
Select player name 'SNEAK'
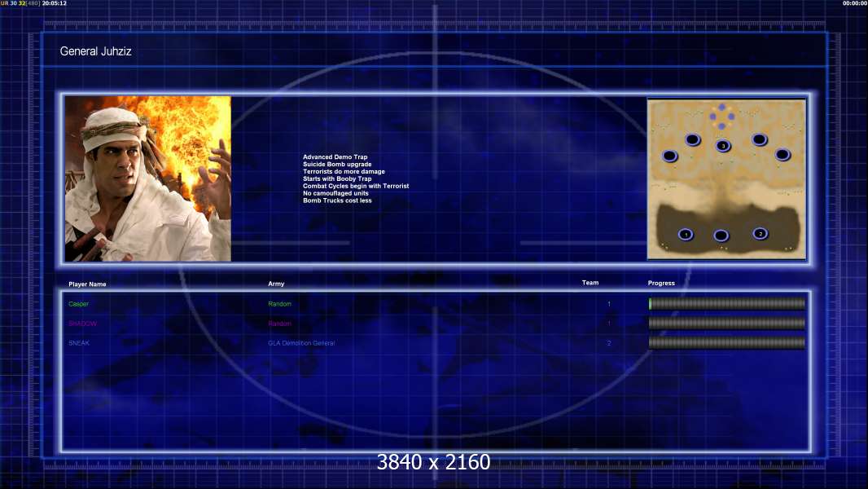tap(79, 343)
